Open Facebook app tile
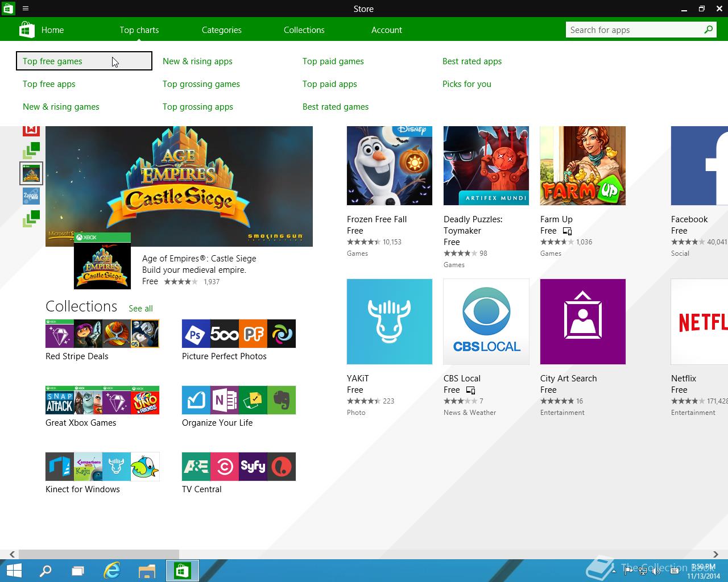 700,165
